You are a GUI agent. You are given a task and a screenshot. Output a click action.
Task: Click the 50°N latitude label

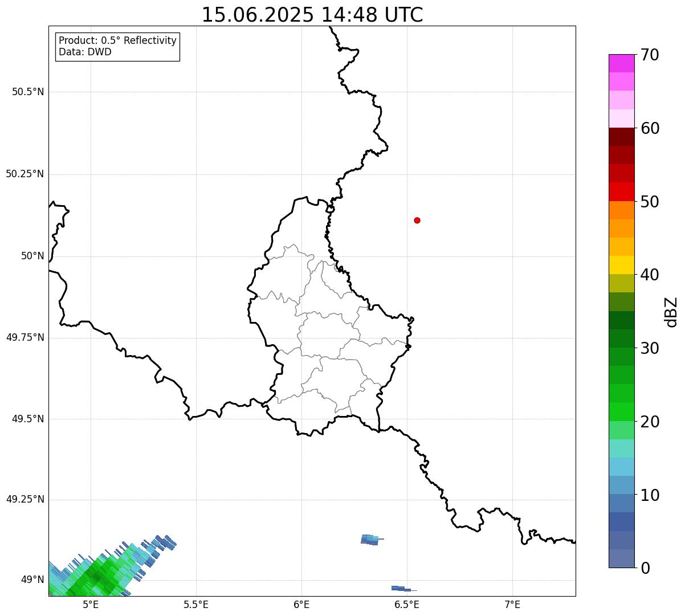tap(32, 256)
